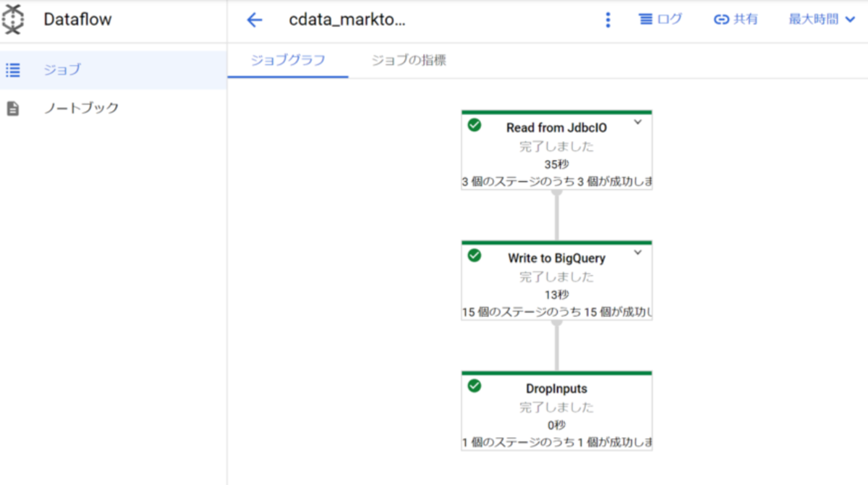Click the Dataflow title text
Image resolution: width=868 pixels, height=485 pixels.
tap(77, 20)
